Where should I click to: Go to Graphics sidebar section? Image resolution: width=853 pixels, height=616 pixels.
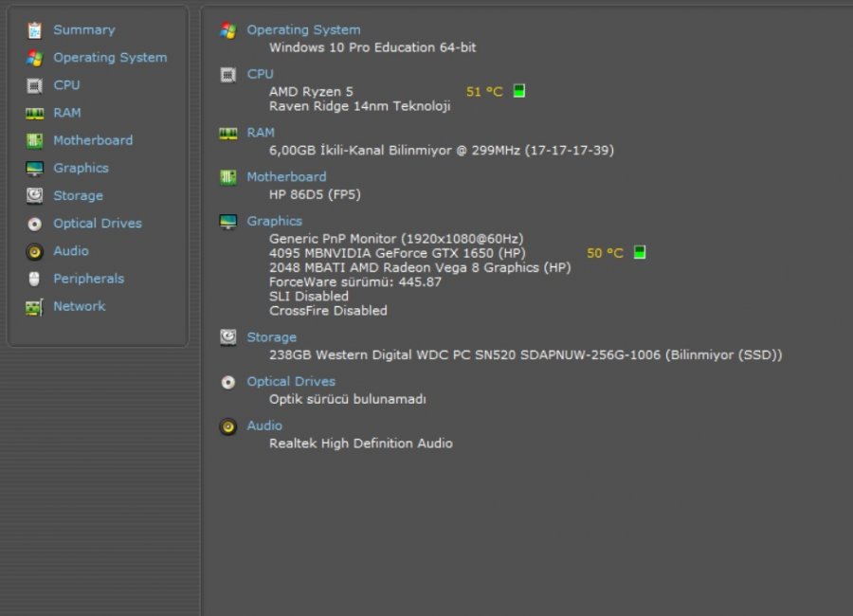pos(82,168)
